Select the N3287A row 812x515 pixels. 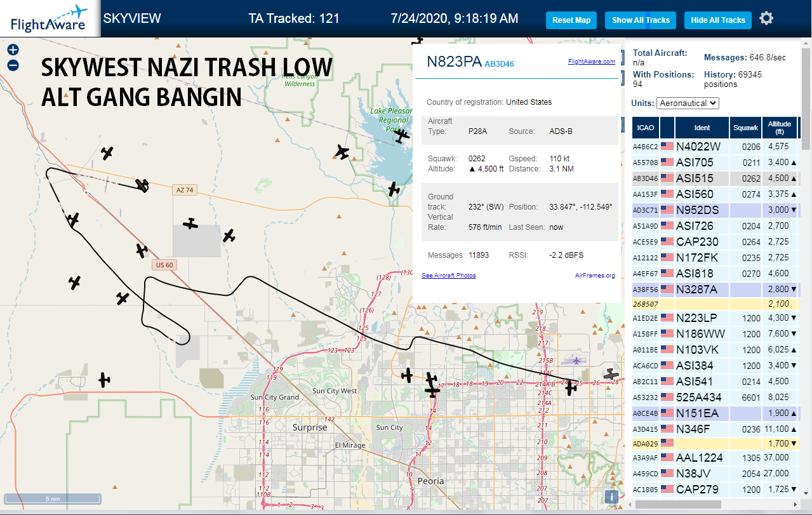[x=715, y=290]
